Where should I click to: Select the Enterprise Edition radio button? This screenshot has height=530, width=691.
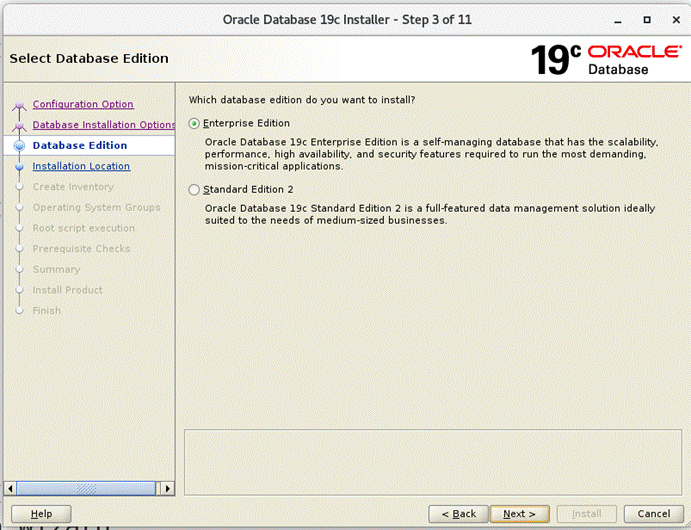pyautogui.click(x=194, y=123)
